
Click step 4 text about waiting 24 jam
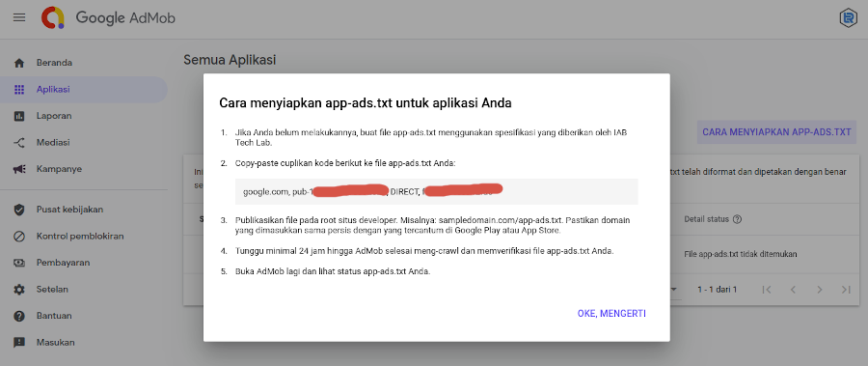pos(424,251)
